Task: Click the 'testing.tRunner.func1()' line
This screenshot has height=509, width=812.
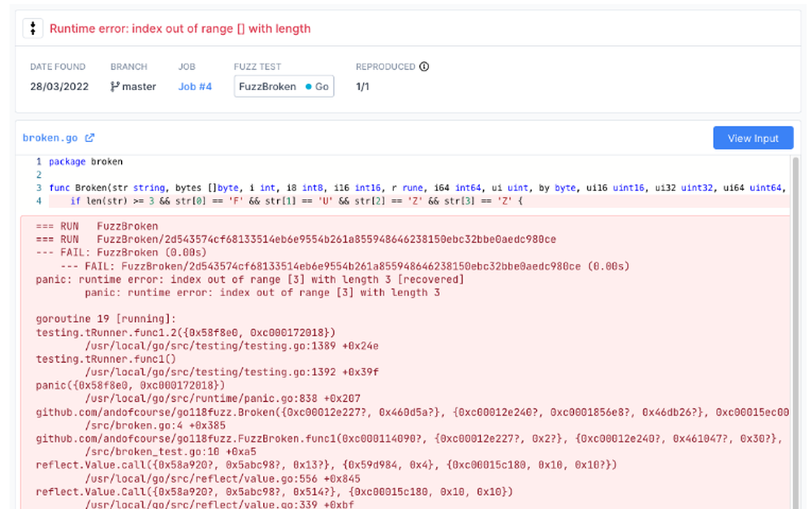Action: click(106, 359)
